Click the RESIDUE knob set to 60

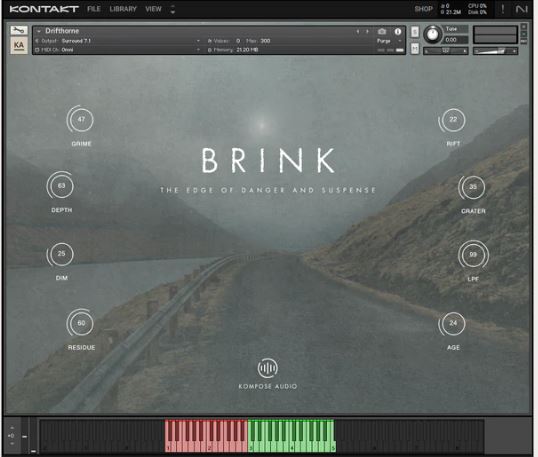(x=81, y=323)
